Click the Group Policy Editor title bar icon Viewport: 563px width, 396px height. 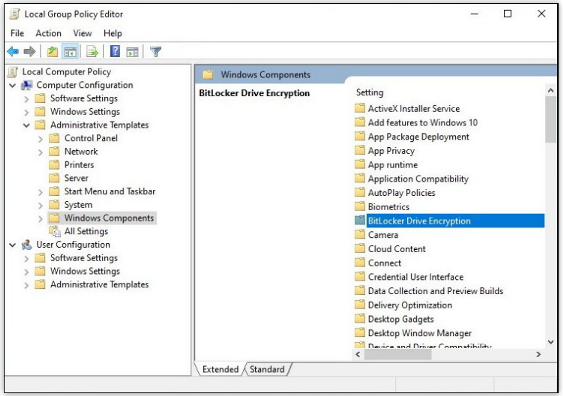point(15,14)
